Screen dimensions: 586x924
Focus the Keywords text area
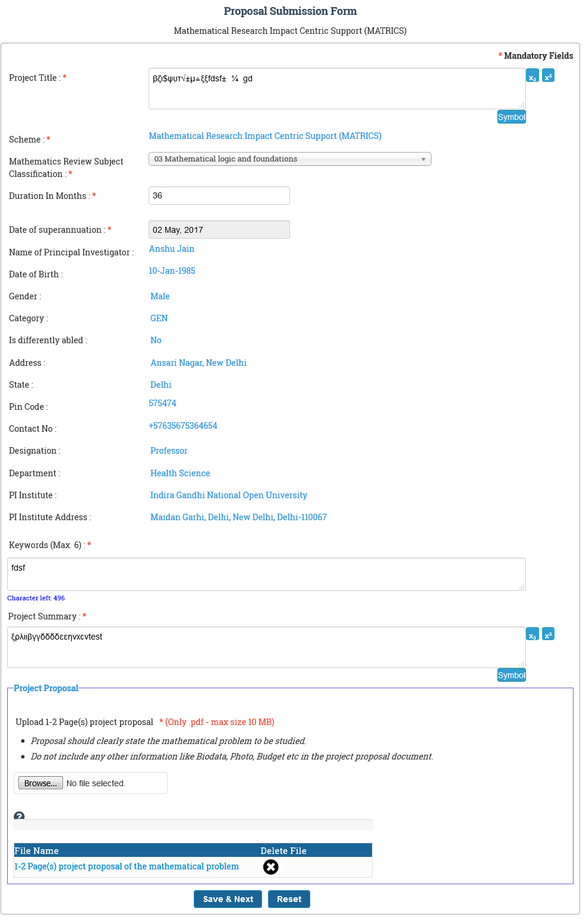[266, 574]
